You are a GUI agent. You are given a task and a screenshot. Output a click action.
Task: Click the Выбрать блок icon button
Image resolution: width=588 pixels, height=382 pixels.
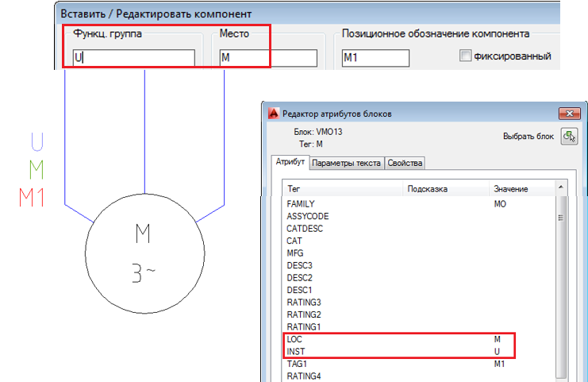point(569,136)
